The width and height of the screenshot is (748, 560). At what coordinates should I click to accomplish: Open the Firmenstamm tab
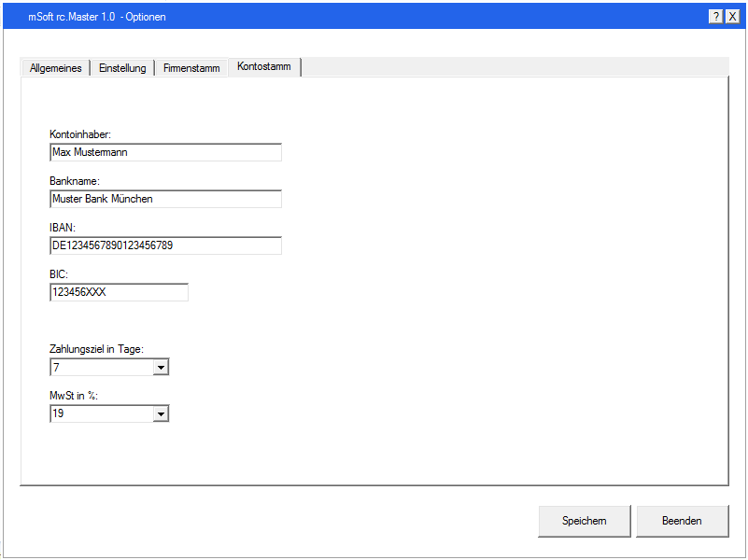[191, 67]
